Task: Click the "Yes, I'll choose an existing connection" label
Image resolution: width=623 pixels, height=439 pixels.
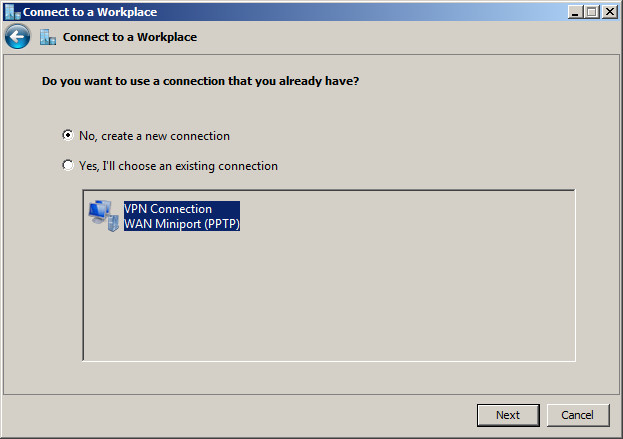Action: point(178,166)
